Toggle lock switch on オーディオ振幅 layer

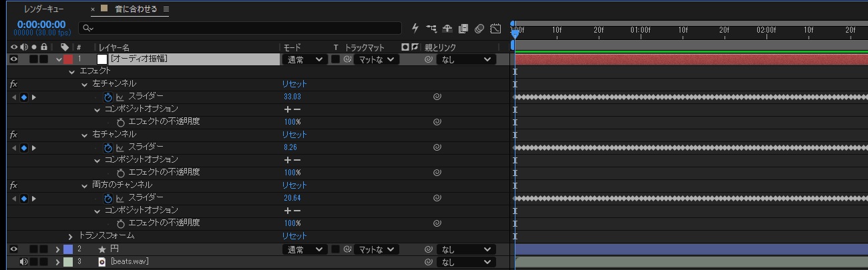tap(43, 59)
